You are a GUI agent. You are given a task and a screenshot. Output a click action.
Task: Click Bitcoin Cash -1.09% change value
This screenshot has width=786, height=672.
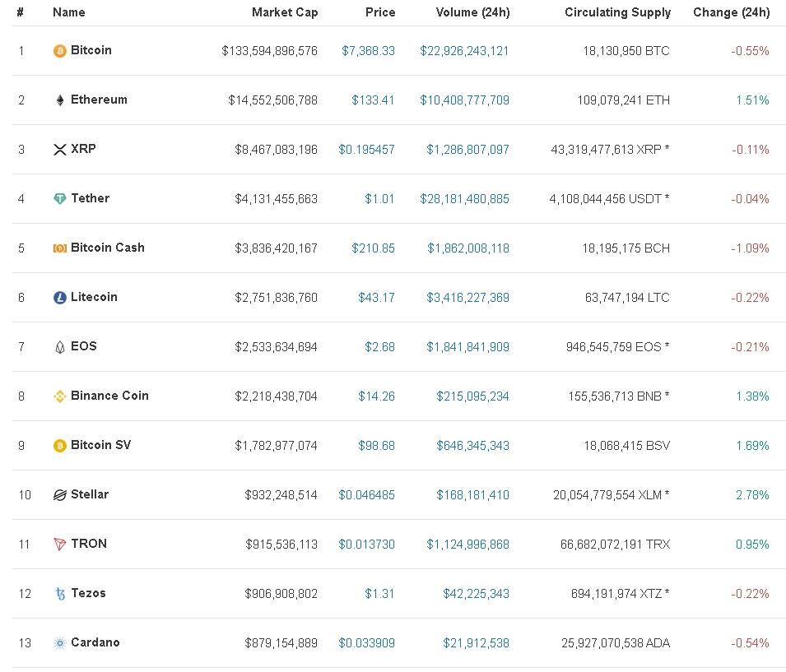(750, 248)
